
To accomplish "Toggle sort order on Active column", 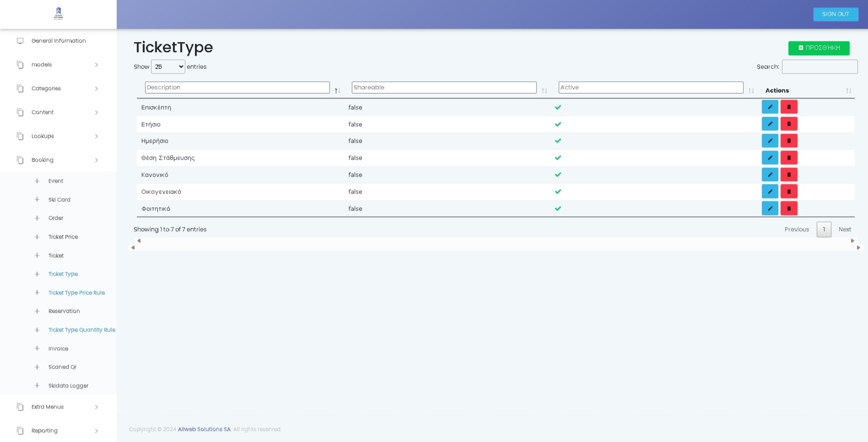I will 751,91.
